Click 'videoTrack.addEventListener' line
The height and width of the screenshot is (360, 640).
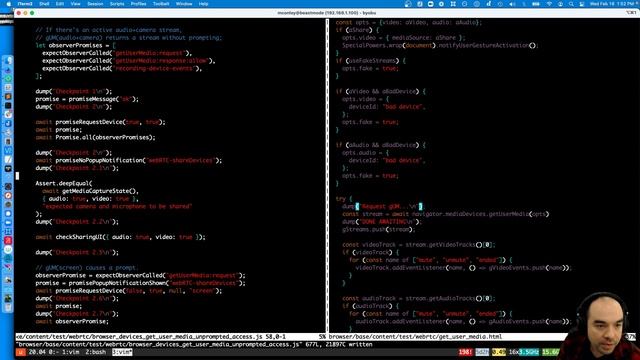point(464,268)
